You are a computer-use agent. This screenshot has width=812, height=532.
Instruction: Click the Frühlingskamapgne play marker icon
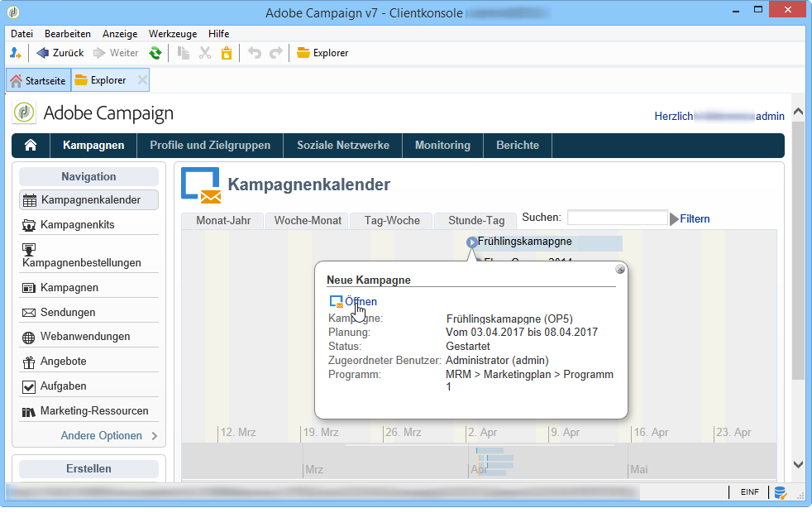click(x=471, y=242)
